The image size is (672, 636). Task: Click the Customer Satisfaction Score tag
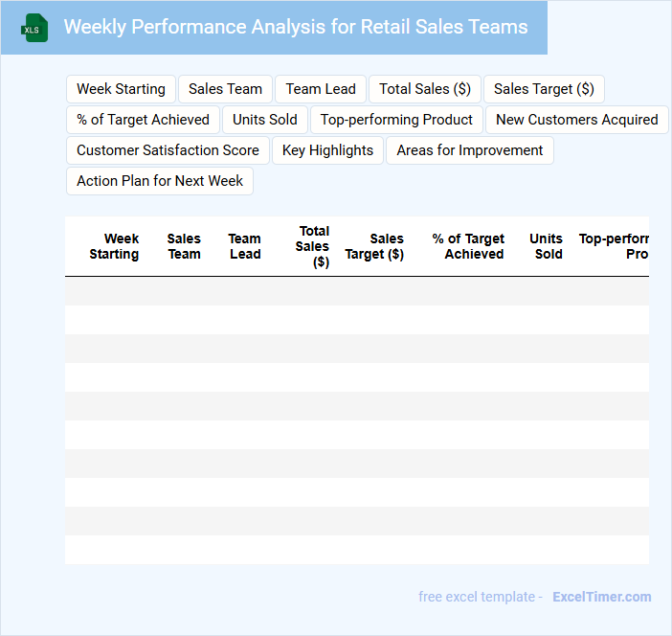(x=168, y=150)
